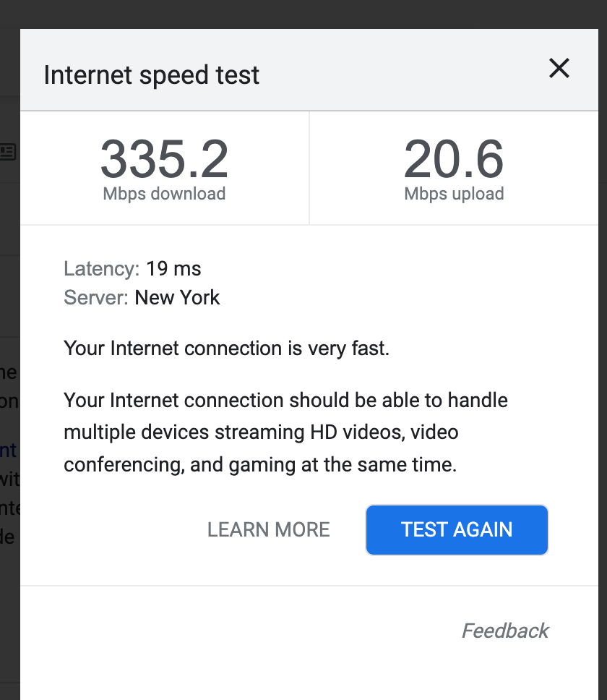The image size is (607, 700).
Task: Select the "Internet speed test" title text
Action: (152, 75)
